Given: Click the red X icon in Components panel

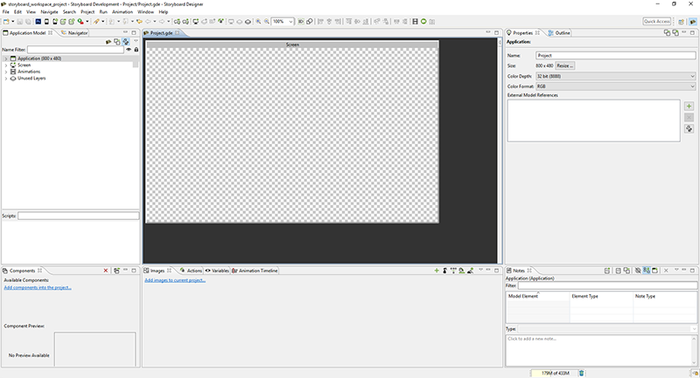Looking at the screenshot, I should (106, 270).
